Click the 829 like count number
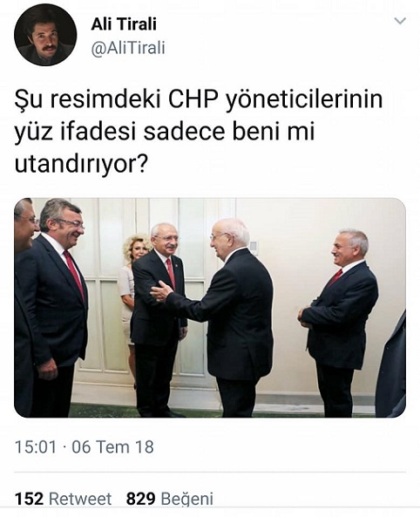Screen dimensions: 420x517 pyautogui.click(x=141, y=499)
